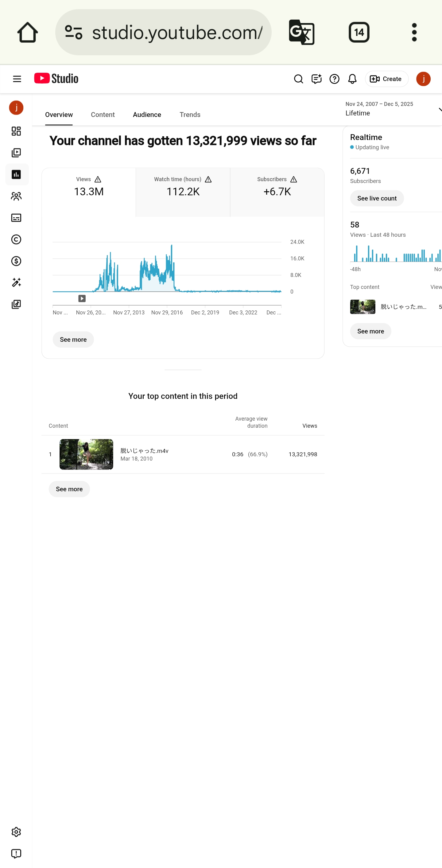Select Analytics sidebar icon

tap(16, 174)
